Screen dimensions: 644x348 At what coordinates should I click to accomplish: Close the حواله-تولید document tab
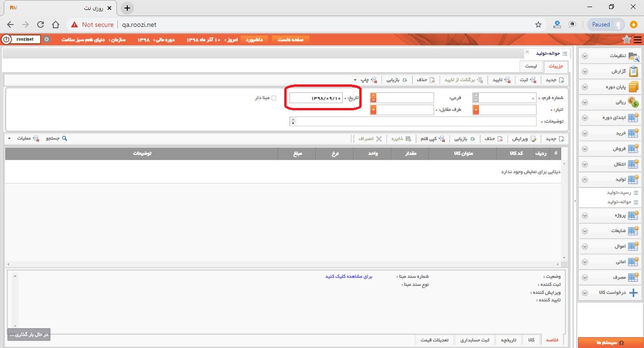pos(527,52)
